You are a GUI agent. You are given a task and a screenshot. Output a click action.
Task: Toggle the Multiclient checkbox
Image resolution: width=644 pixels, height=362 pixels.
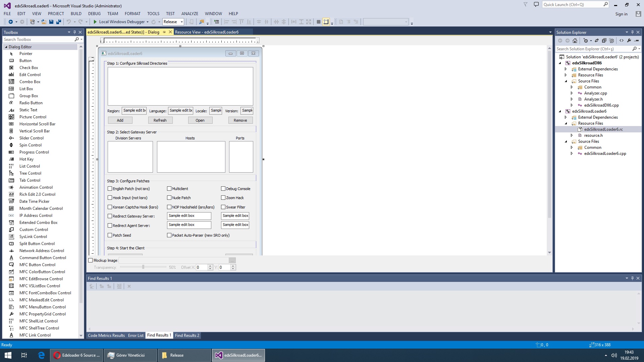(169, 189)
